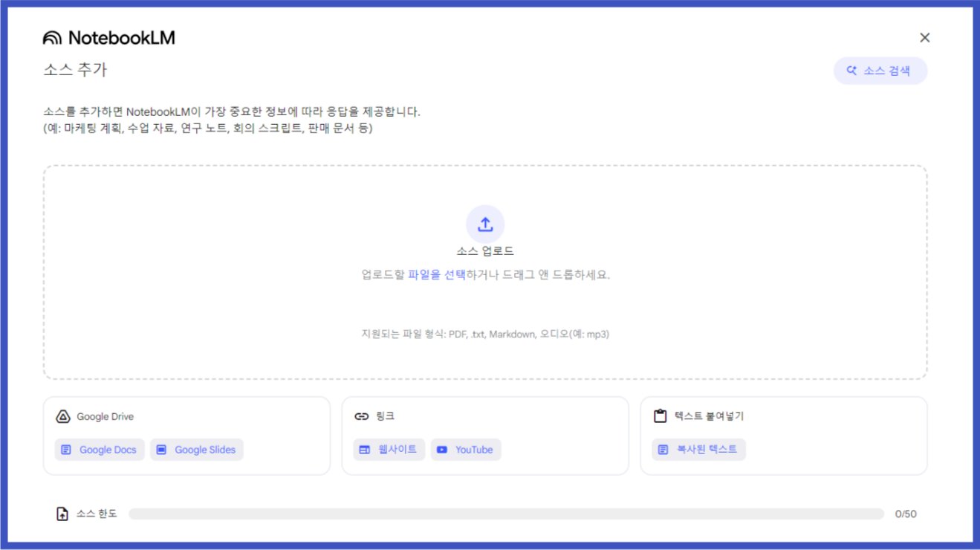Click the NotebookLM title text
Screen dimensions: 980x550
coord(122,38)
